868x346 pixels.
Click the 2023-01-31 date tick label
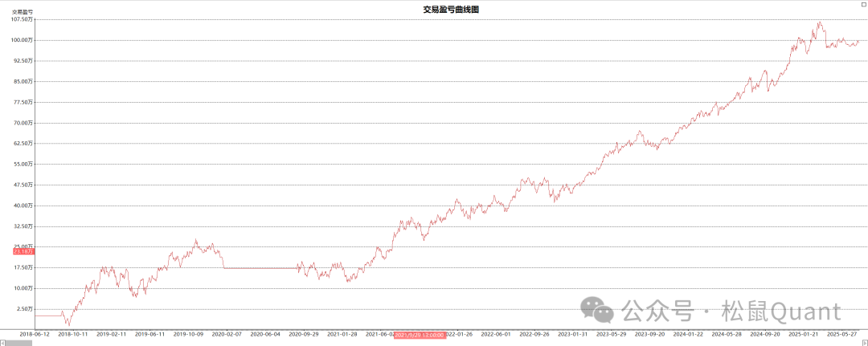(572, 334)
